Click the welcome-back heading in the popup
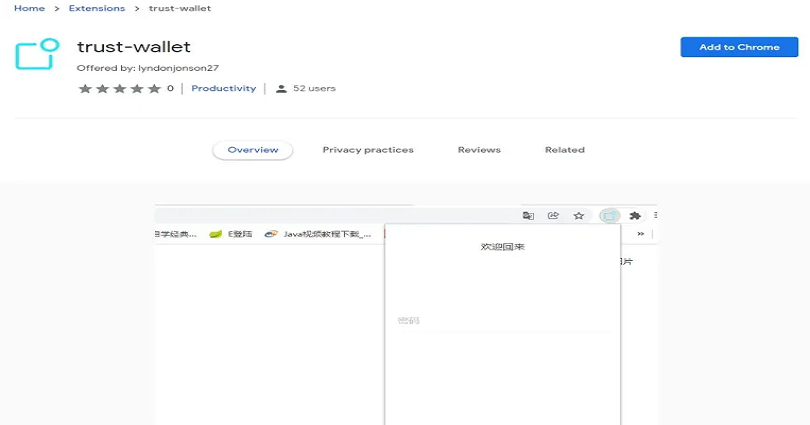810x425 pixels. [503, 247]
